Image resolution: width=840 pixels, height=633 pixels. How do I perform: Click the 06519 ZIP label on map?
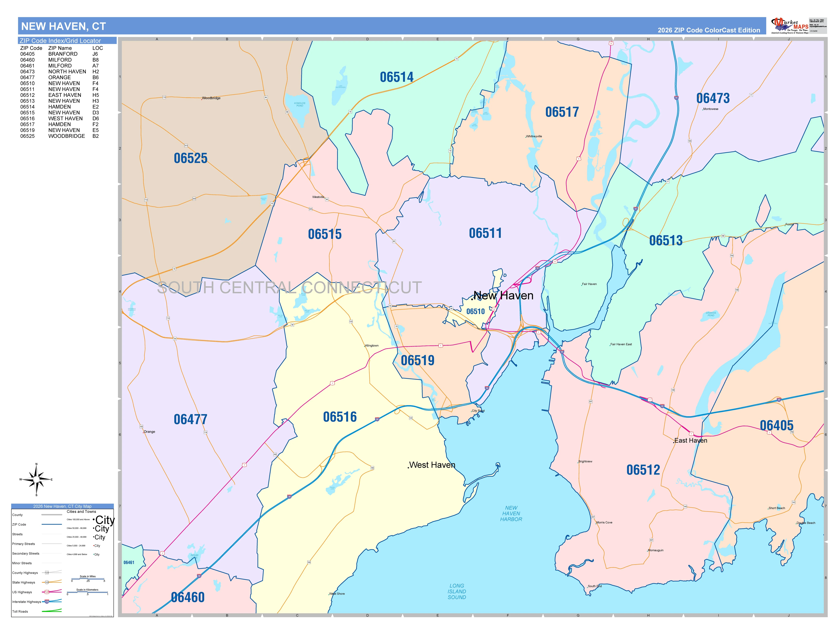[x=418, y=360]
